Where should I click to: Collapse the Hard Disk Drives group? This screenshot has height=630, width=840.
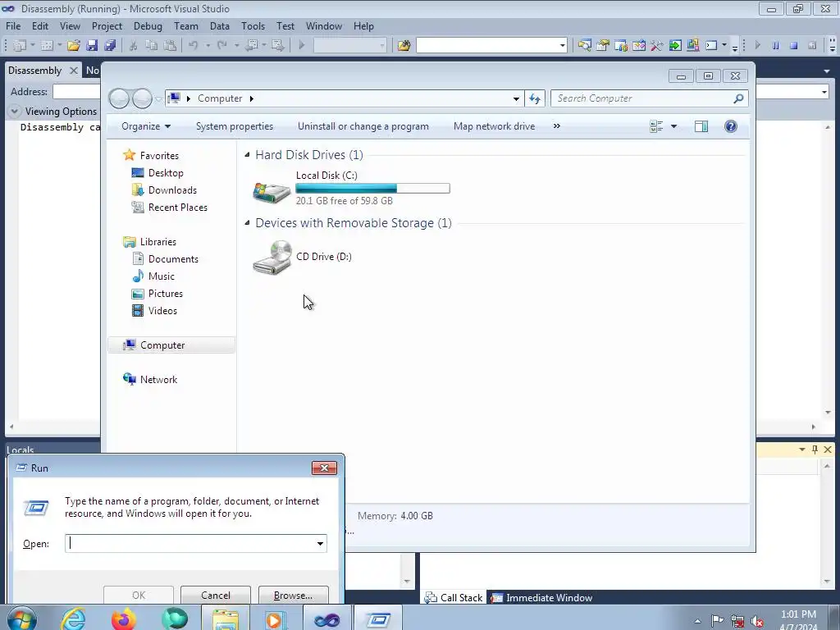tap(247, 155)
